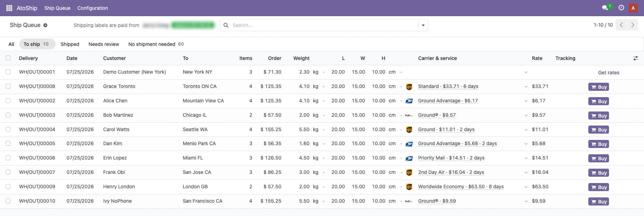Screen dimensions: 644x216
Task: Click USPS logo in Erin Lopez row
Action: click(409, 158)
